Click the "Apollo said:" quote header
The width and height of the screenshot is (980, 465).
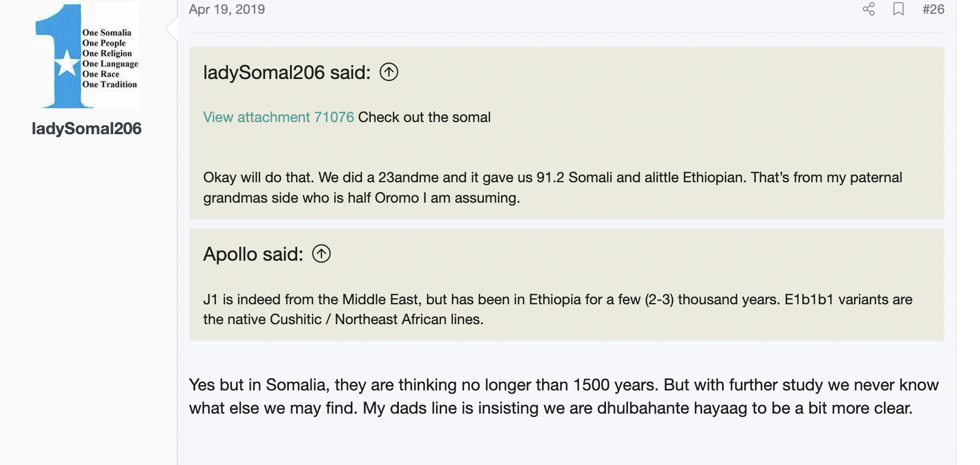tap(253, 254)
